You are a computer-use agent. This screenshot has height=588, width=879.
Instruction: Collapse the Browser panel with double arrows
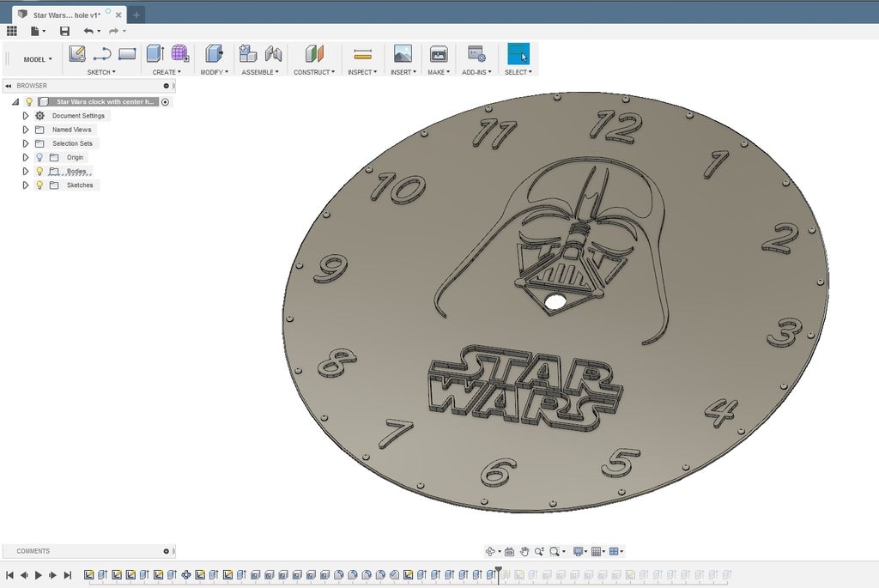[9, 86]
